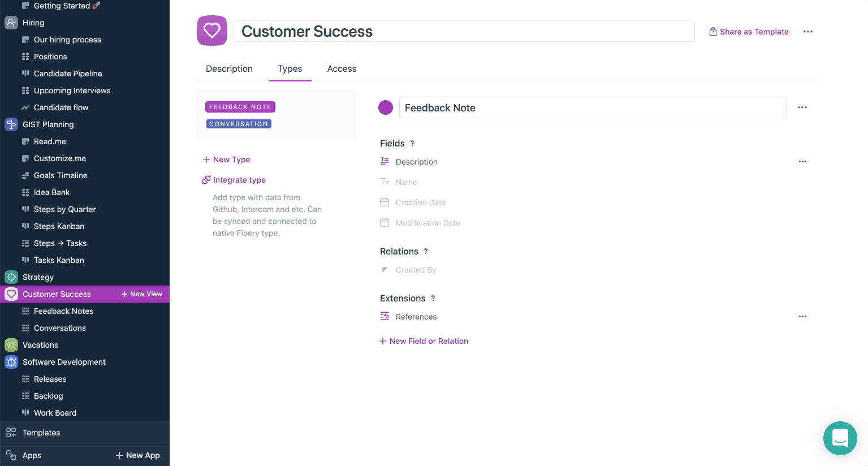
Task: Click the Customer Success heart app icon
Action: coord(212,31)
